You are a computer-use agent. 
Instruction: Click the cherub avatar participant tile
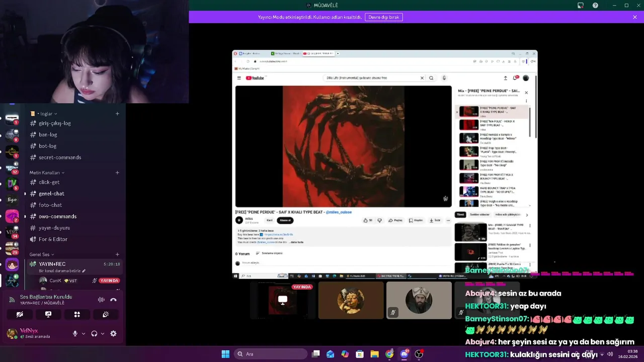pos(351,300)
